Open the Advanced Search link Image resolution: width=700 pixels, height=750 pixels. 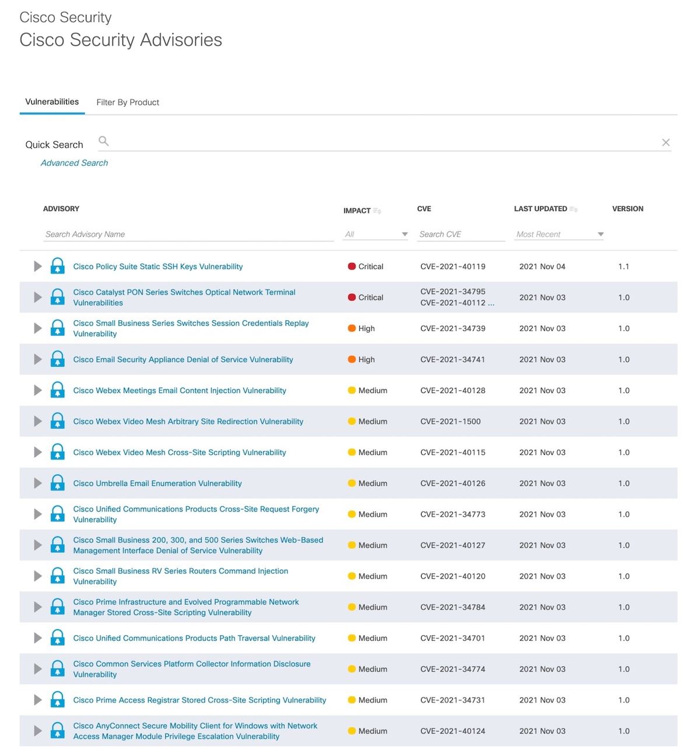[x=74, y=163]
